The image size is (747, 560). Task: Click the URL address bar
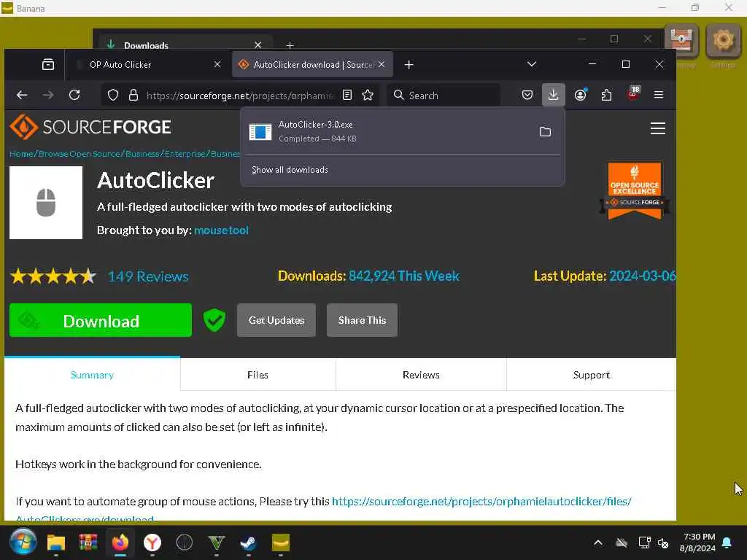coord(239,96)
